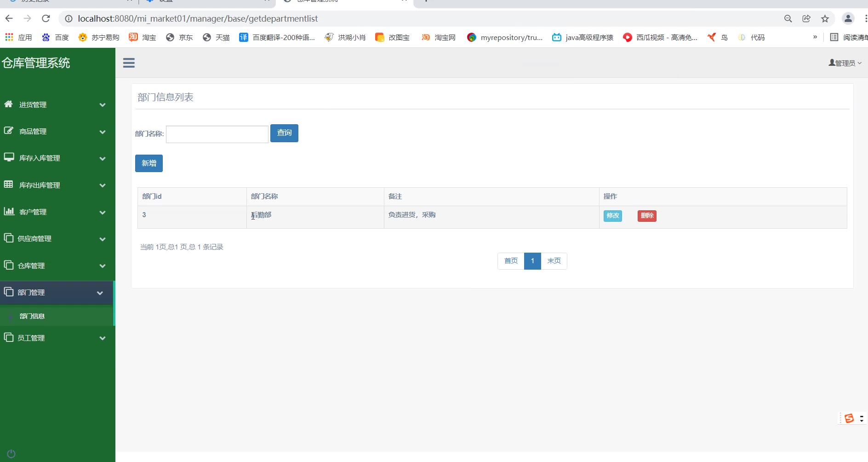Expand the 供应商管理 chevron

[103, 239]
